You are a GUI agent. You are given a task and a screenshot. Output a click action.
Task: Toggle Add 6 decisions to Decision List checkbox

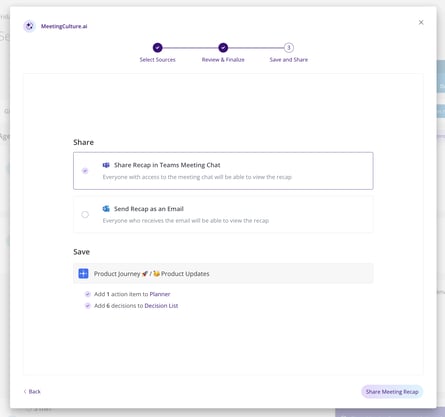(88, 306)
